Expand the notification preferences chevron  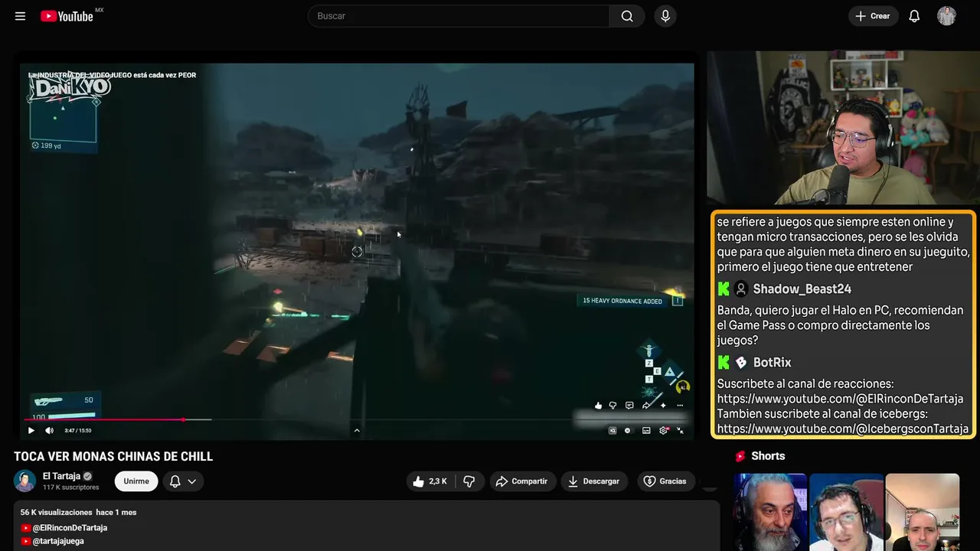pos(192,481)
